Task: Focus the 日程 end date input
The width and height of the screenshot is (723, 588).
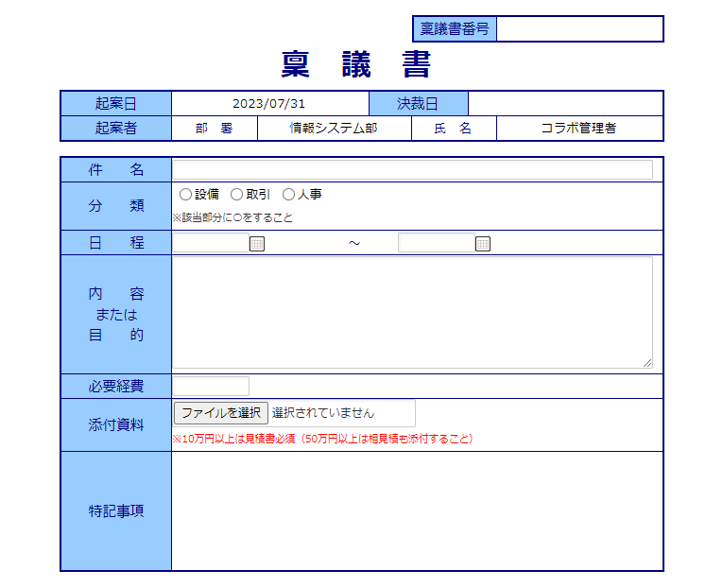Action: coord(436,243)
